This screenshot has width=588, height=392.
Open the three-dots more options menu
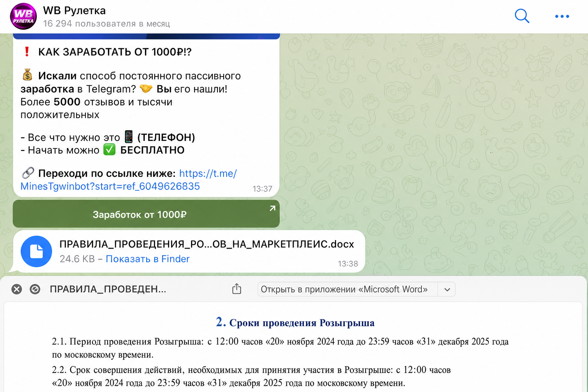[562, 16]
